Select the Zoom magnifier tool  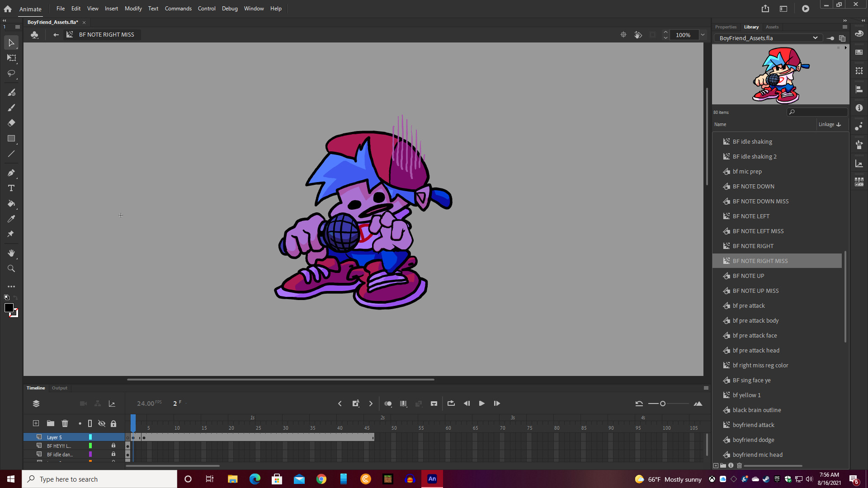point(11,268)
